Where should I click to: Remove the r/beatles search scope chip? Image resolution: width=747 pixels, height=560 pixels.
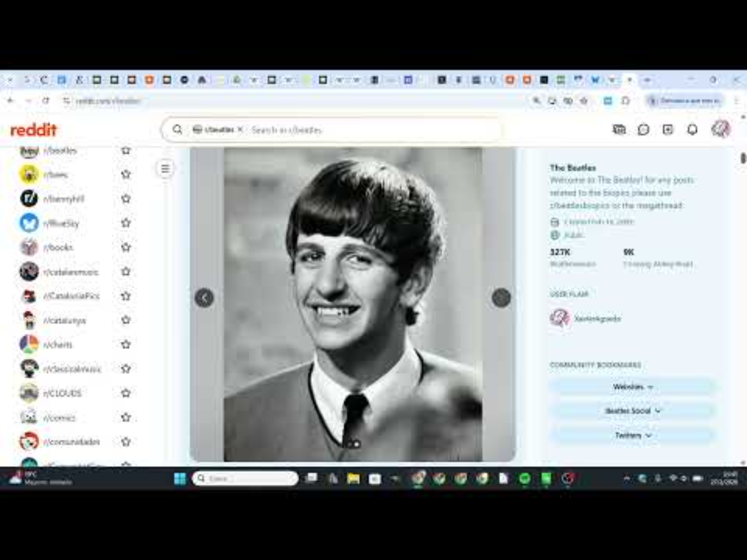(x=240, y=129)
